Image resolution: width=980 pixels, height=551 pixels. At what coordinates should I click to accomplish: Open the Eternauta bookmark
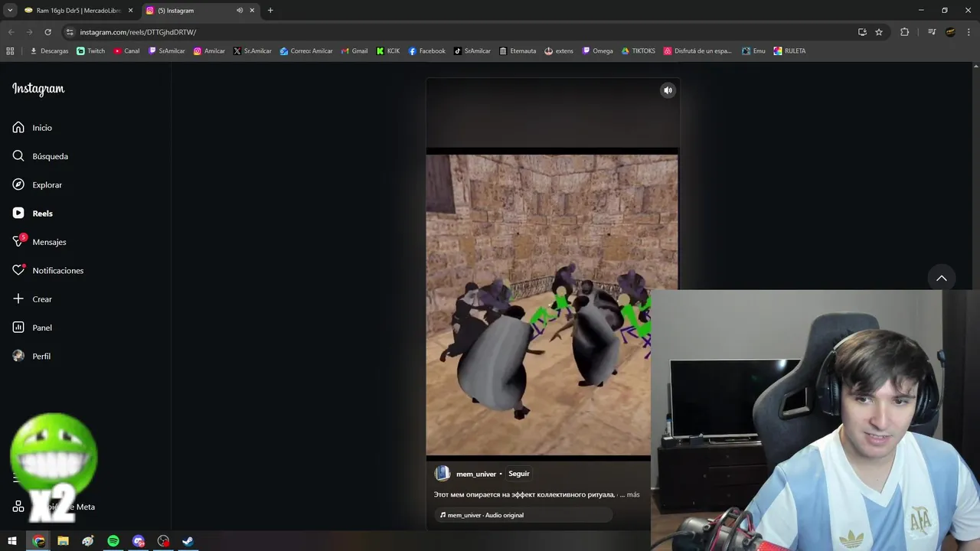518,51
